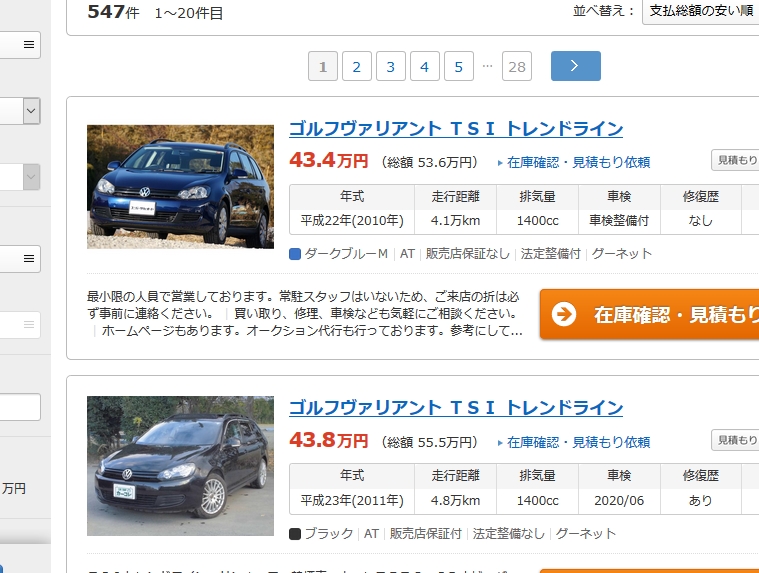Click the 547件 result count text
The width and height of the screenshot is (759, 573).
pyautogui.click(x=113, y=12)
